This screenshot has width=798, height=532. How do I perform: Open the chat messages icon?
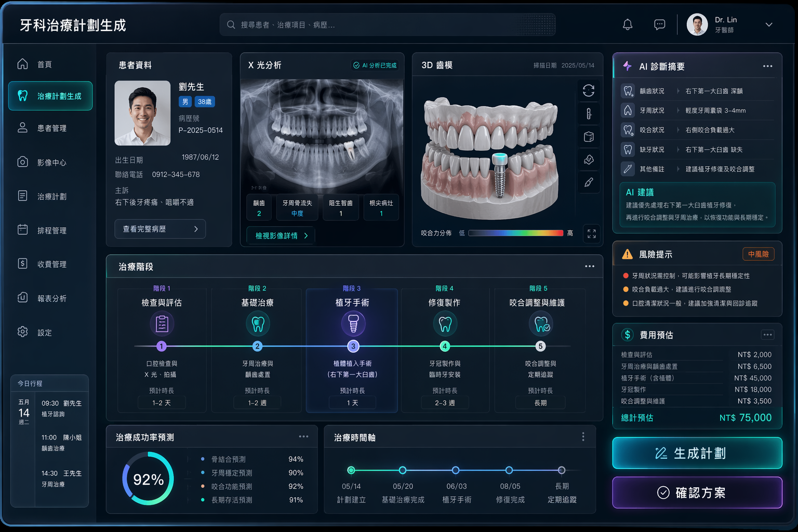point(659,24)
